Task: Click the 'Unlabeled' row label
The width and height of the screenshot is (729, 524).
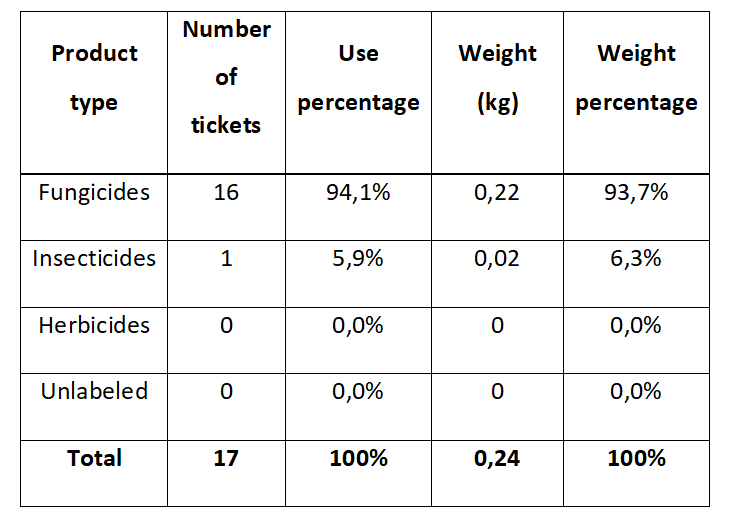Action: click(x=94, y=391)
